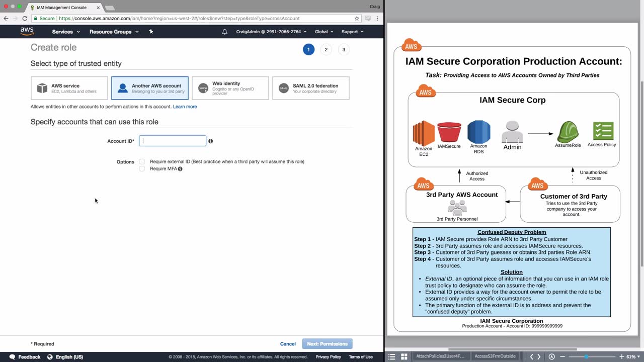Image resolution: width=644 pixels, height=362 pixels.
Task: Click the AWS logo home icon
Action: click(27, 31)
